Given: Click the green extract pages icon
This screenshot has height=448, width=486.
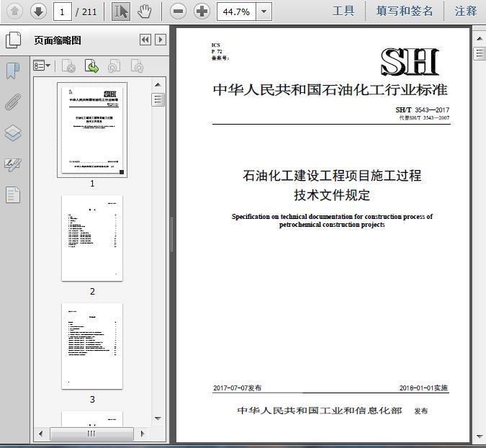Looking at the screenshot, I should tap(92, 66).
